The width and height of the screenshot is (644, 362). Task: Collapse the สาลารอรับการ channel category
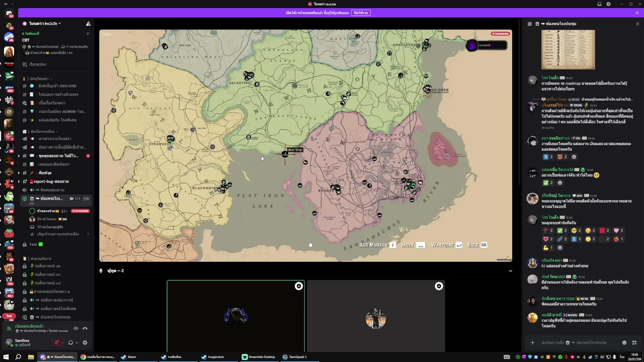[x=40, y=259]
